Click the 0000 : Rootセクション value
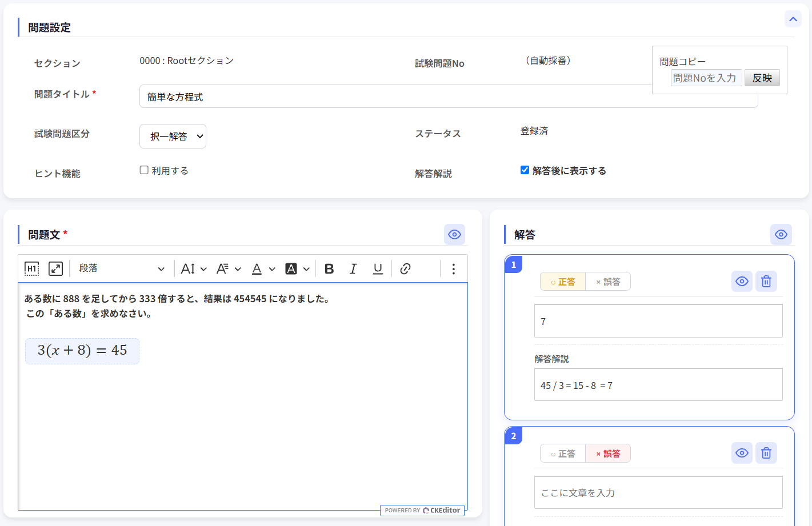Image resolution: width=812 pixels, height=526 pixels. coord(187,61)
